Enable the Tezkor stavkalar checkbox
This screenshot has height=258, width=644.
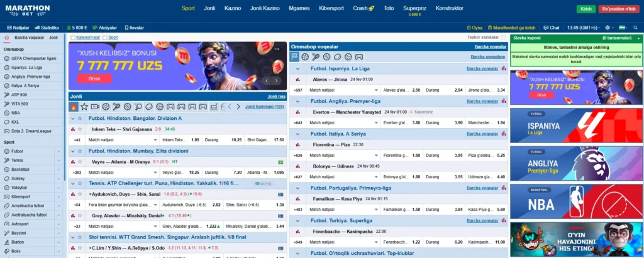click(503, 37)
